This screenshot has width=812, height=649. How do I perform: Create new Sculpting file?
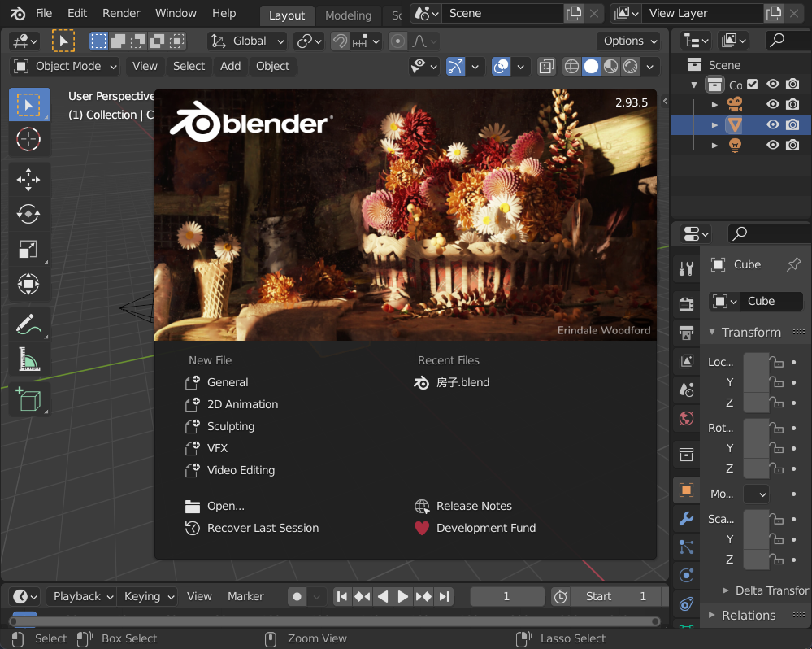(220, 427)
